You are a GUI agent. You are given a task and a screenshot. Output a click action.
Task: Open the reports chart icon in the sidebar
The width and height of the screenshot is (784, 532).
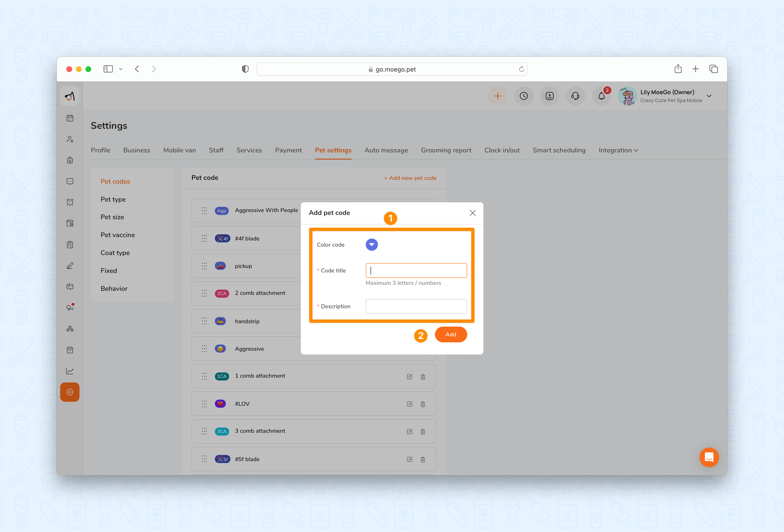click(x=70, y=371)
